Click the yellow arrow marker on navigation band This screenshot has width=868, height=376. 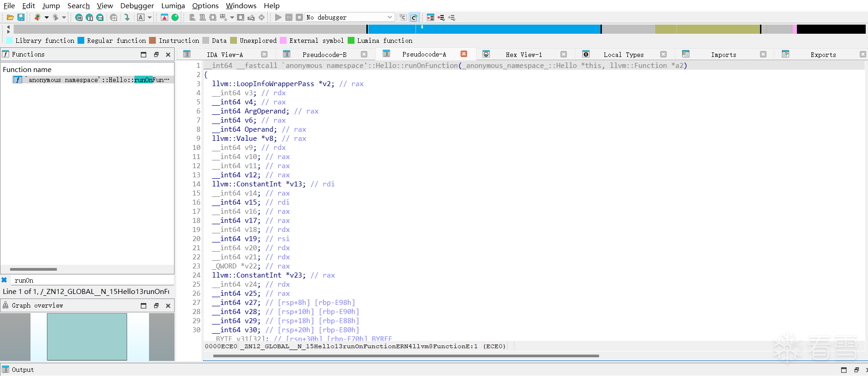422,27
